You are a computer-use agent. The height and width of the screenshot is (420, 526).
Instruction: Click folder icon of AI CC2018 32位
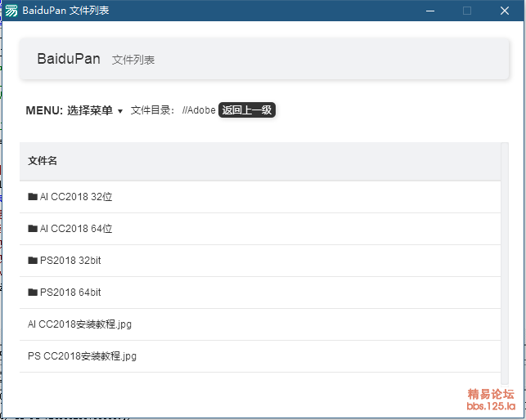tap(33, 196)
